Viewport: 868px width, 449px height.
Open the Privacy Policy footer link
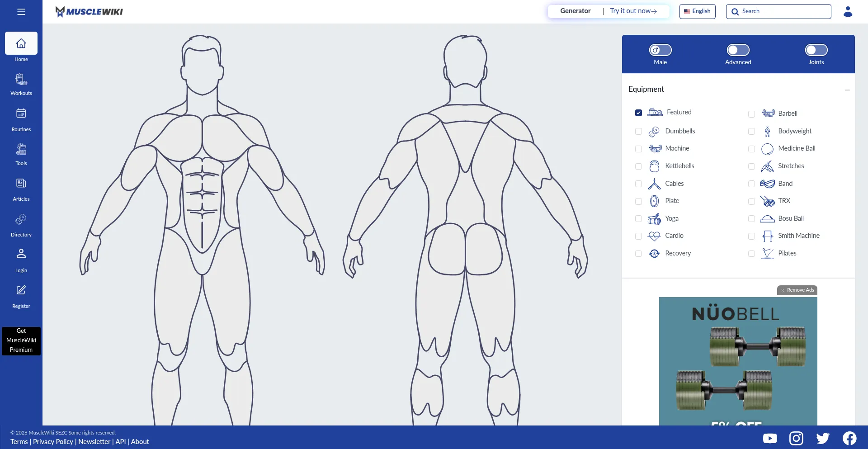click(53, 442)
